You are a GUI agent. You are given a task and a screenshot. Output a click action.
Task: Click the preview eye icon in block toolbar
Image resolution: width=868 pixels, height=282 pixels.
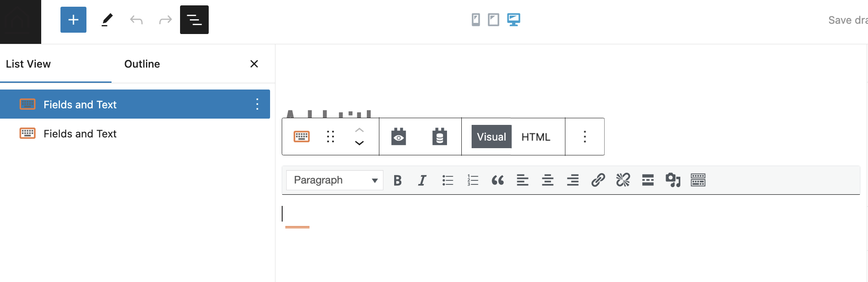click(399, 137)
